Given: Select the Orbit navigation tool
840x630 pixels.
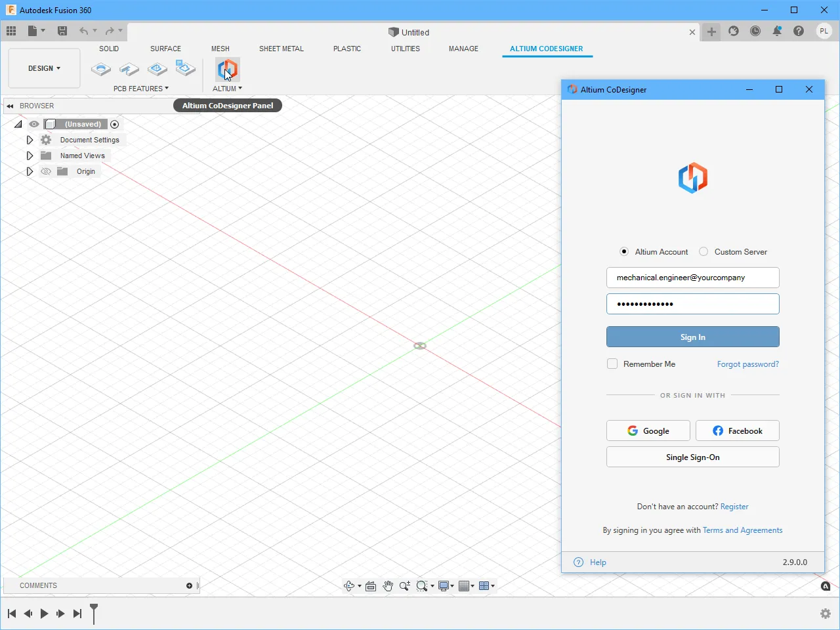Looking at the screenshot, I should coord(349,586).
